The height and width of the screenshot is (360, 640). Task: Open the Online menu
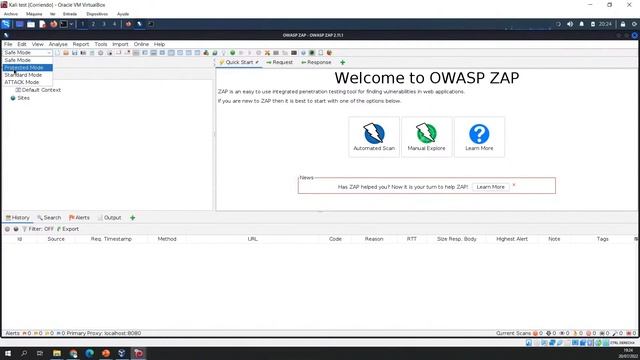pos(141,44)
